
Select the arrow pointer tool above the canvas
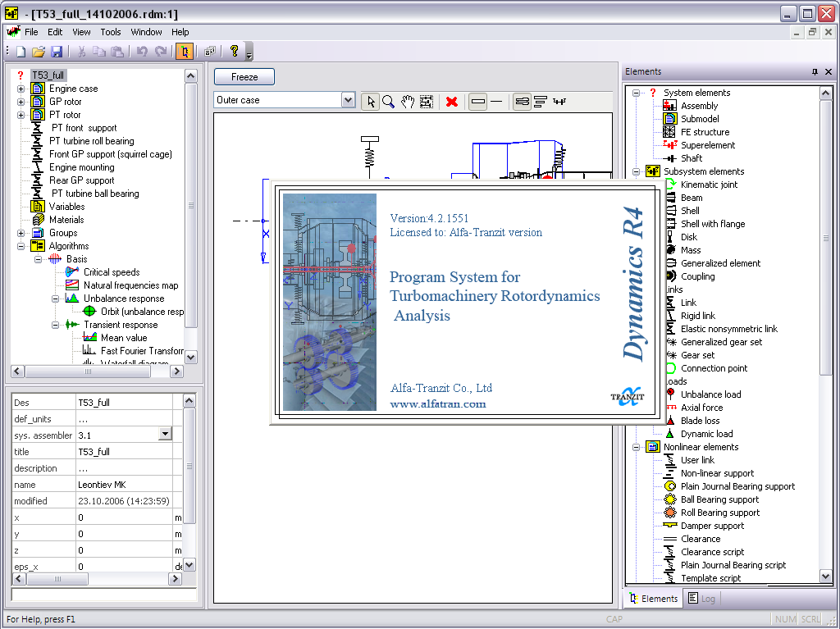point(370,101)
